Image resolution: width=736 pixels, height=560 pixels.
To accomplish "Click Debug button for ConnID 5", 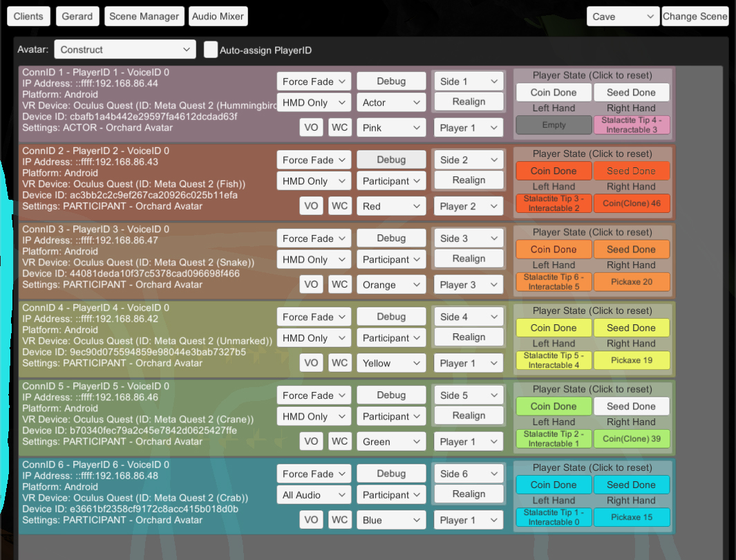I will click(391, 394).
